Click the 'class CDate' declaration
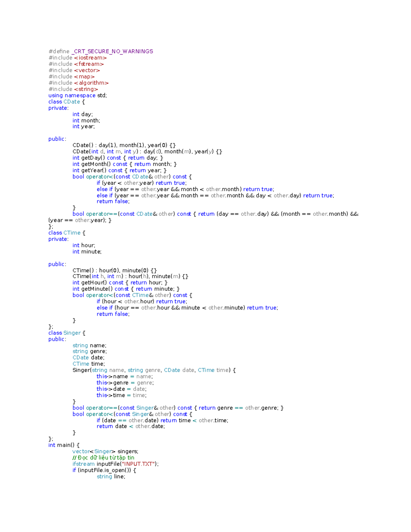The height and width of the screenshot is (532, 411). coord(66,102)
